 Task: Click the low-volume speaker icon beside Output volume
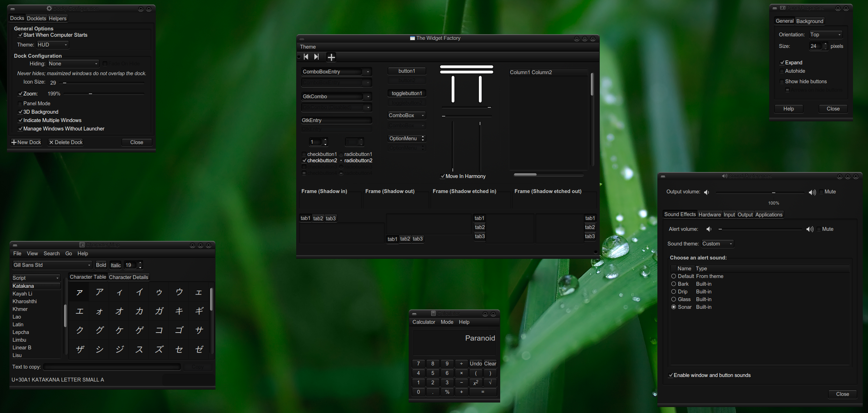pyautogui.click(x=707, y=192)
